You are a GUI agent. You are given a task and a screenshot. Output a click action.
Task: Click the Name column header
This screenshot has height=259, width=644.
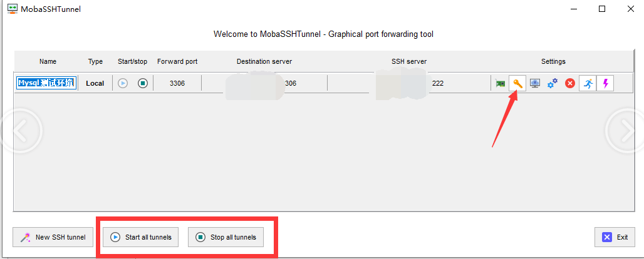48,61
